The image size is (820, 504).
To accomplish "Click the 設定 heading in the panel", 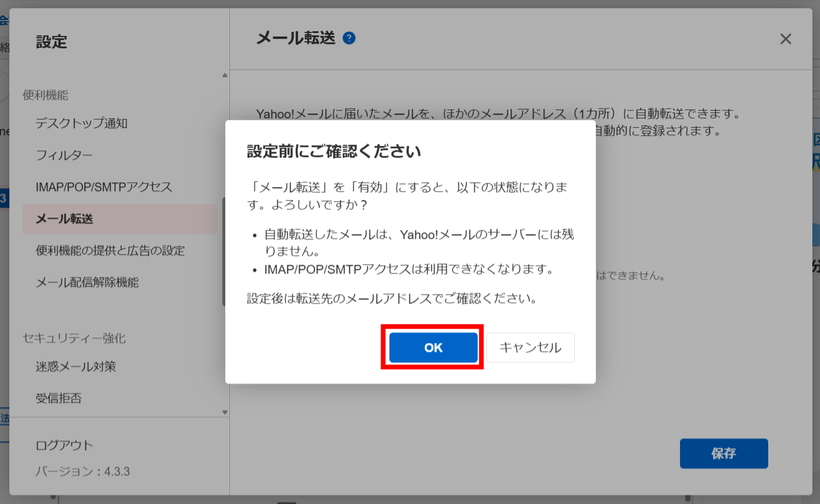I will tap(51, 42).
